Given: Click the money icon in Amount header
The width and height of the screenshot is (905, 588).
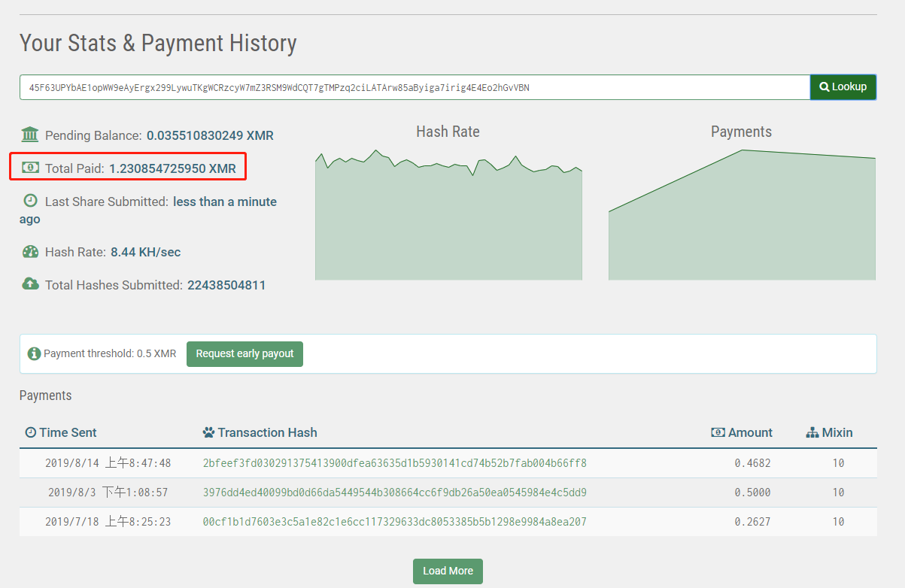Looking at the screenshot, I should [718, 432].
